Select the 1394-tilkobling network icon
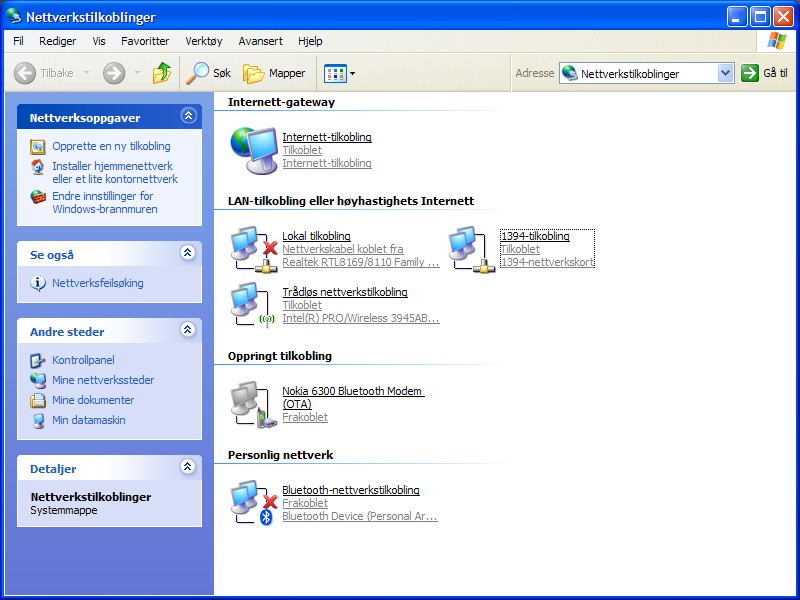The image size is (800, 600). [x=471, y=249]
